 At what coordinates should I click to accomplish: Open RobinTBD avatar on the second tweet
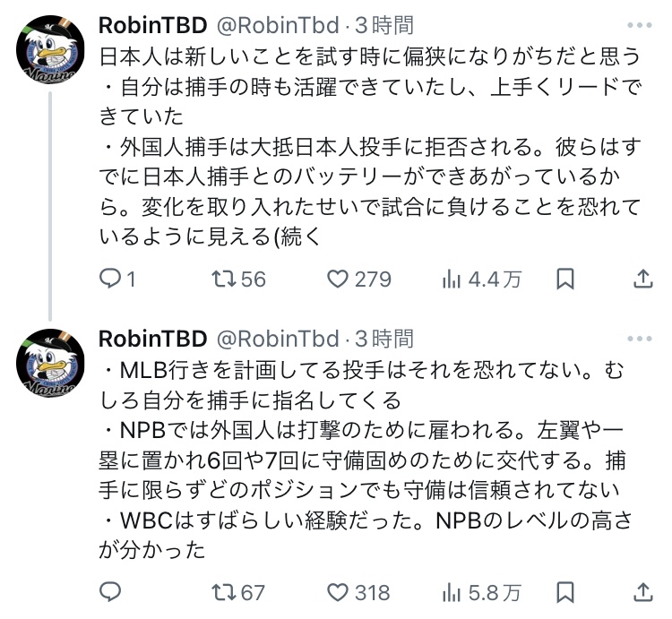click(51, 364)
